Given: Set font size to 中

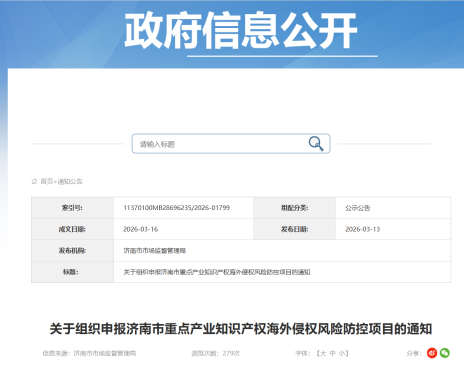Looking at the screenshot, I should click(332, 353).
